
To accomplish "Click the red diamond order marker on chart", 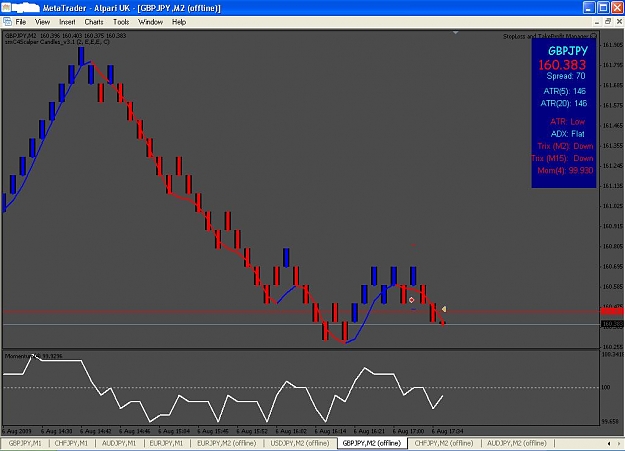I will pyautogui.click(x=411, y=300).
